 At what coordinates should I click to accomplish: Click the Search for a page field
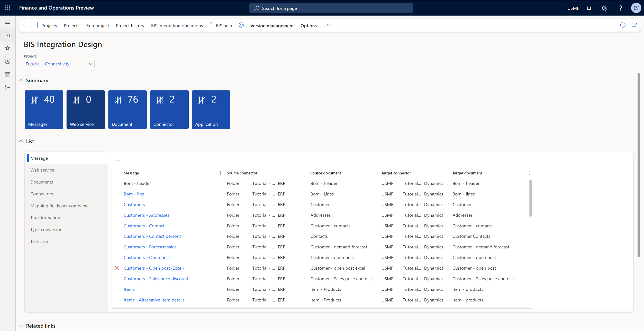[331, 8]
